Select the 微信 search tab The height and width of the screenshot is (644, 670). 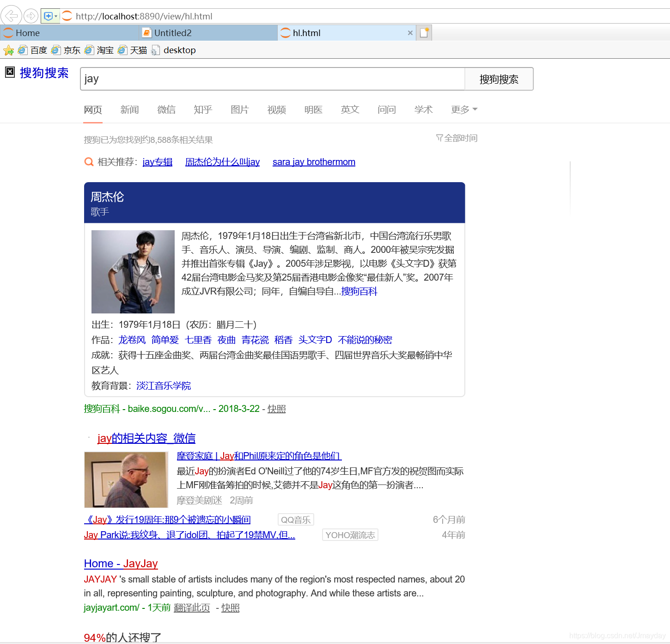[x=166, y=110]
